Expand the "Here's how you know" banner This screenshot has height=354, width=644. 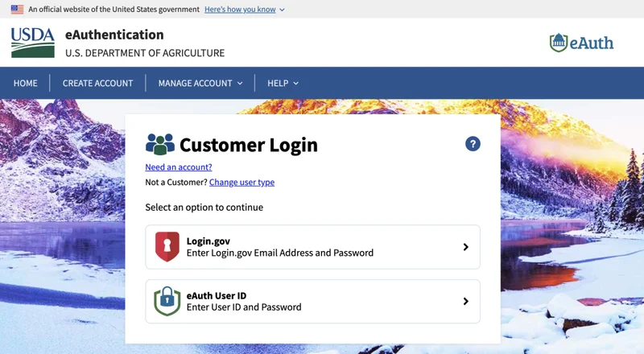coord(244,9)
